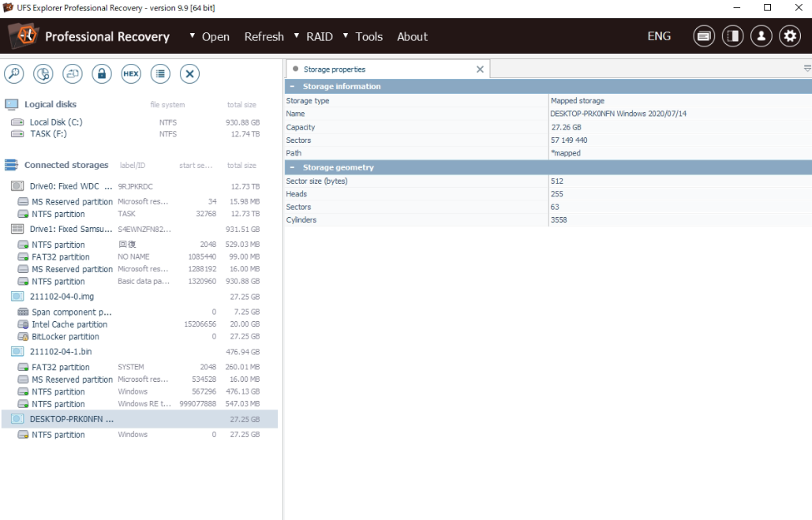This screenshot has height=520, width=812.
Task: Click the Connected storages stack icon
Action: pyautogui.click(x=11, y=165)
